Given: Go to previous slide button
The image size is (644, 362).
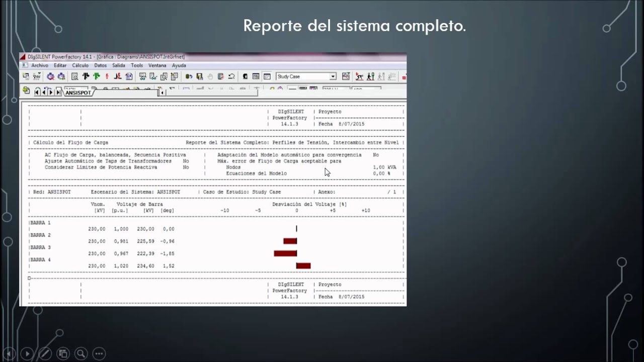Looking at the screenshot, I should click(x=9, y=353).
